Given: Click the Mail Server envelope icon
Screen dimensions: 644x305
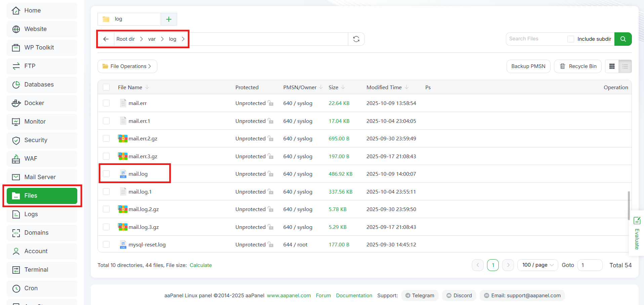Looking at the screenshot, I should (x=16, y=177).
